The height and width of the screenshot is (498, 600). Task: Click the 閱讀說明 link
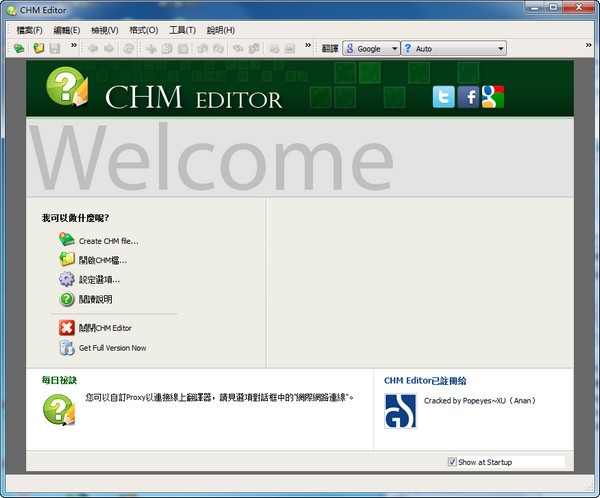coord(95,299)
